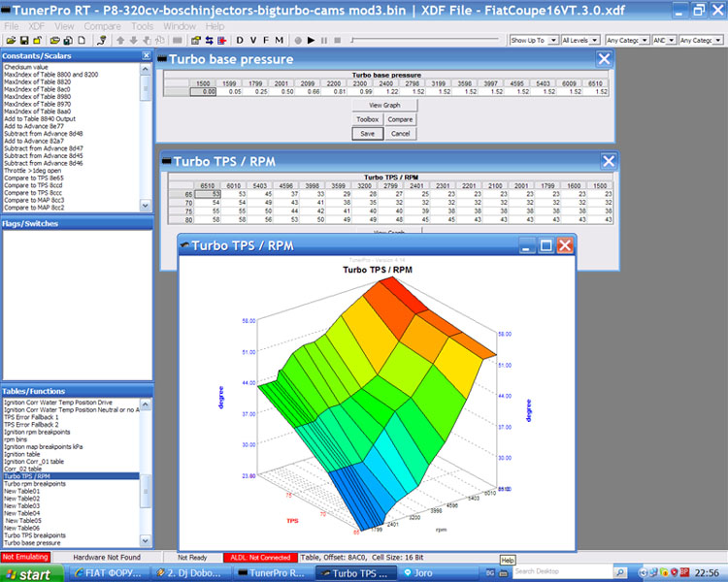Click the M toolbar button
The width and height of the screenshot is (728, 582).
pyautogui.click(x=281, y=40)
